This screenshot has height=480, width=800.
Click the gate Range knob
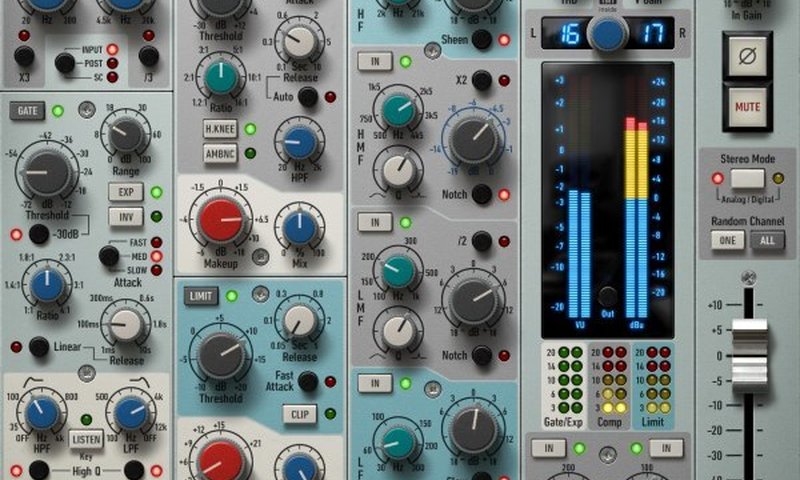coord(124,133)
